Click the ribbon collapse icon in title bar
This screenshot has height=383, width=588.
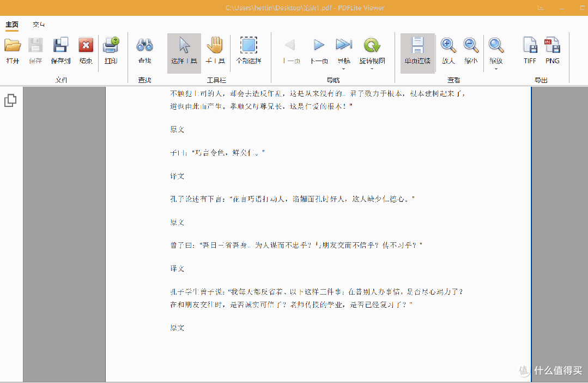[x=541, y=8]
